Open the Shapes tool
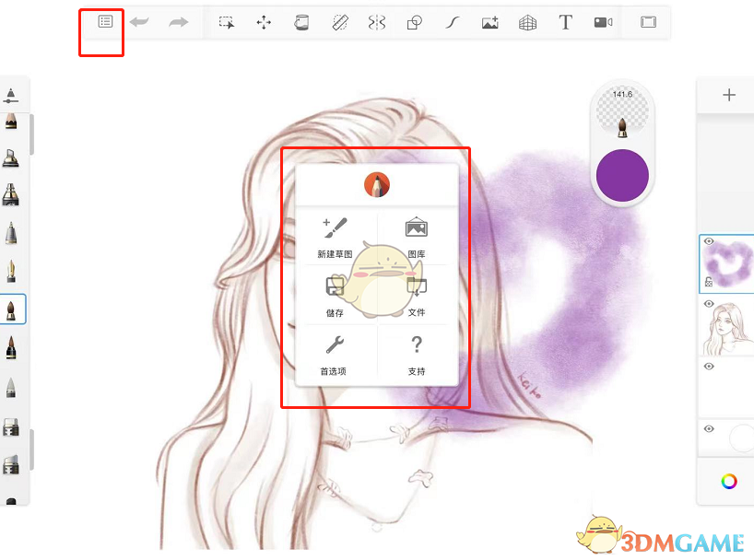This screenshot has width=754, height=560. [x=417, y=22]
